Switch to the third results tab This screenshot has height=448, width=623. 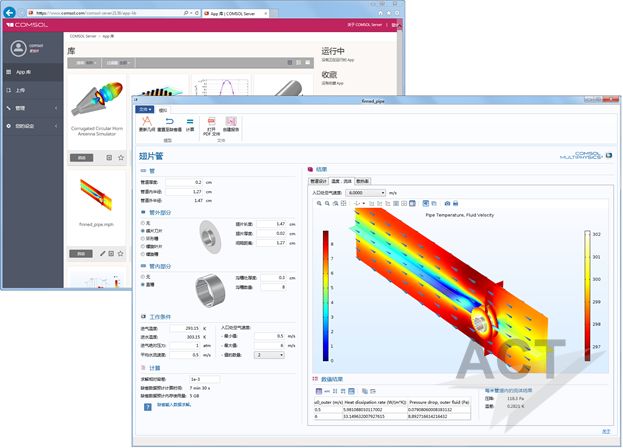tap(362, 181)
